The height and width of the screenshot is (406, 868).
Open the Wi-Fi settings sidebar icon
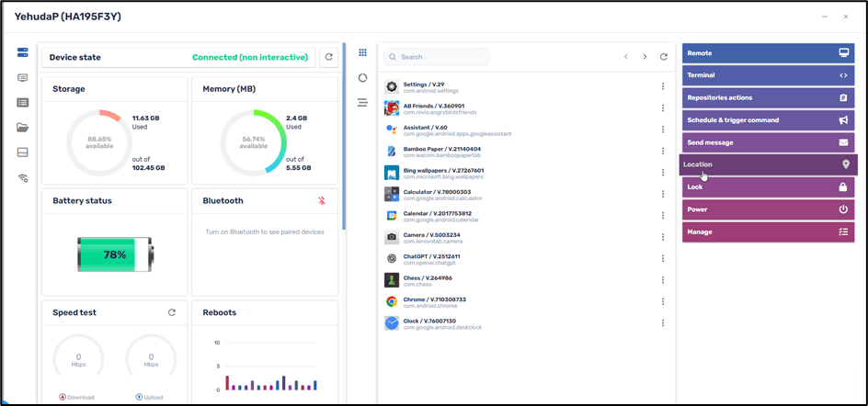(x=23, y=178)
